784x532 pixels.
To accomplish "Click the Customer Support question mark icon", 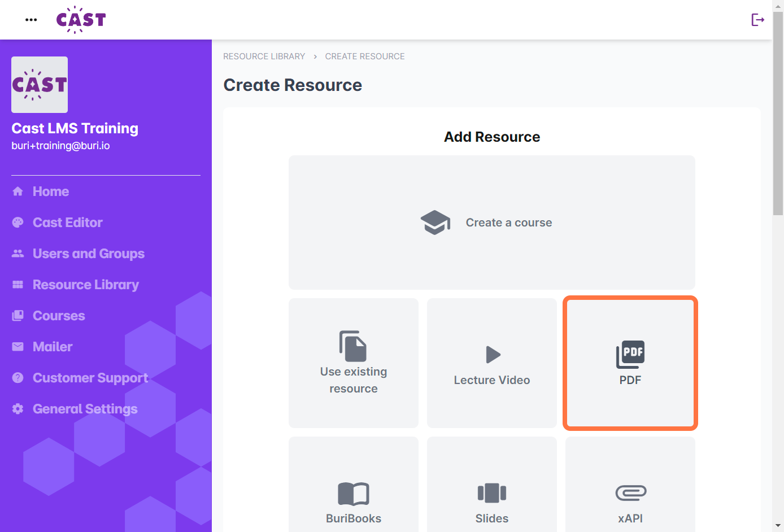I will pos(18,378).
